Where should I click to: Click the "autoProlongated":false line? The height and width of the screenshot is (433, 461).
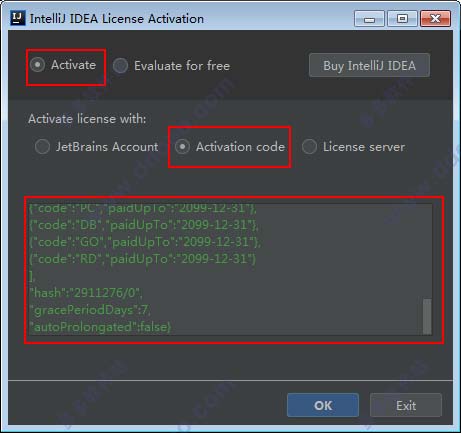pyautogui.click(x=100, y=327)
